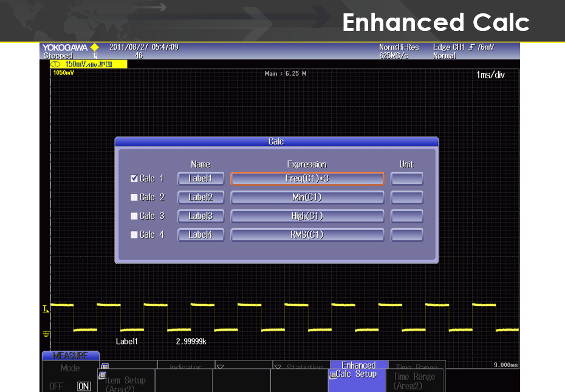Select the yellow CH1 150mV/div channel indicator

[x=88, y=64]
